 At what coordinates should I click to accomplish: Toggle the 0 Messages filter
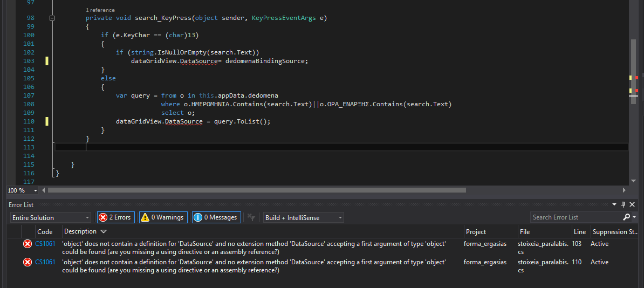click(x=216, y=217)
